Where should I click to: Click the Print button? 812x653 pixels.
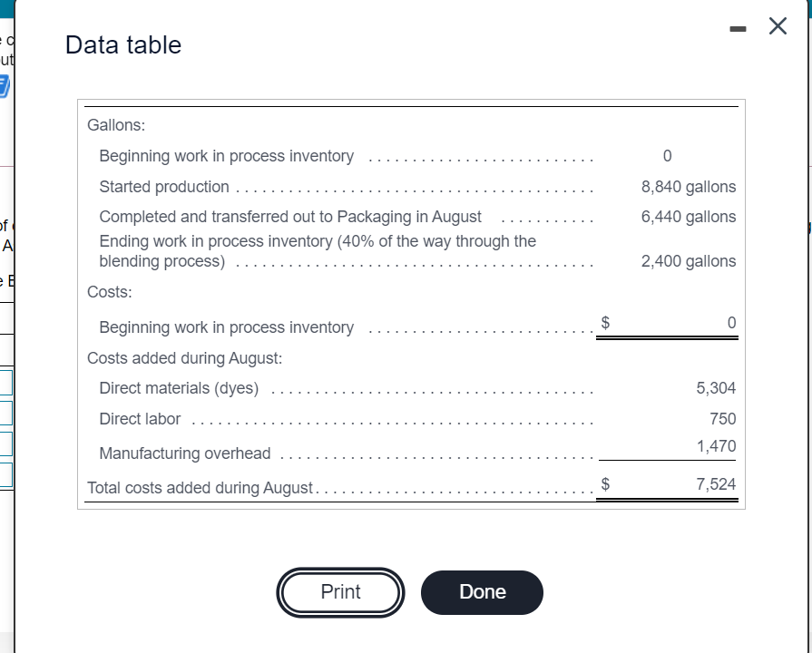coord(340,592)
